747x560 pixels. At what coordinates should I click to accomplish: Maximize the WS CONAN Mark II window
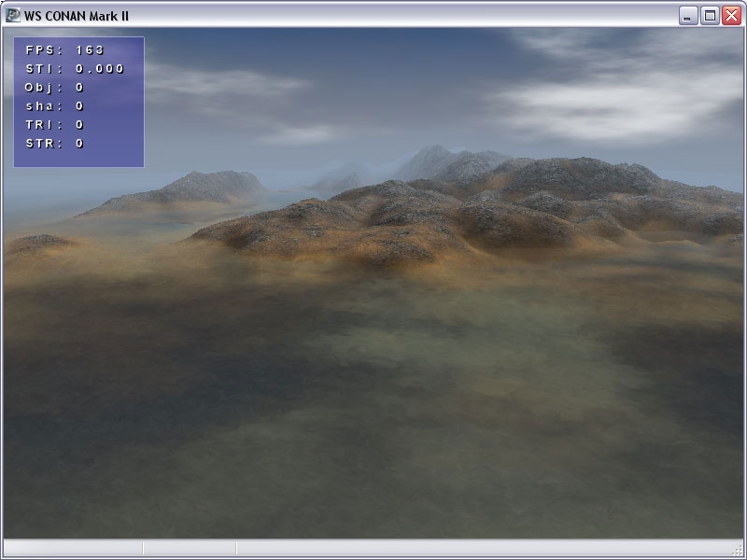click(x=710, y=15)
